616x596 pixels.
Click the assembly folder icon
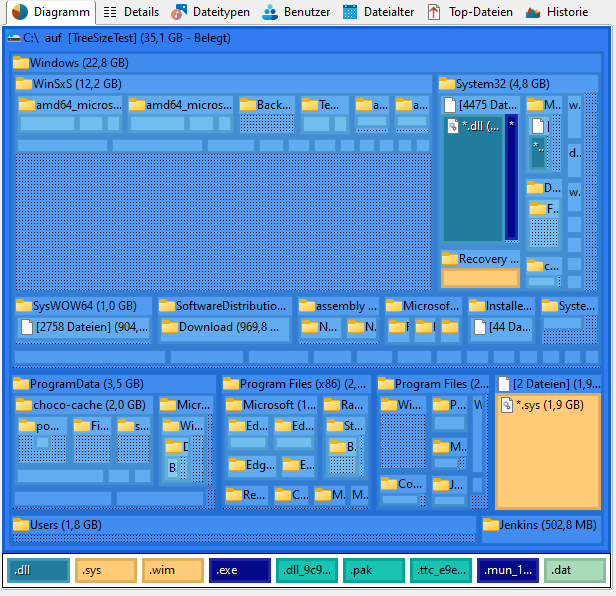coord(307,306)
